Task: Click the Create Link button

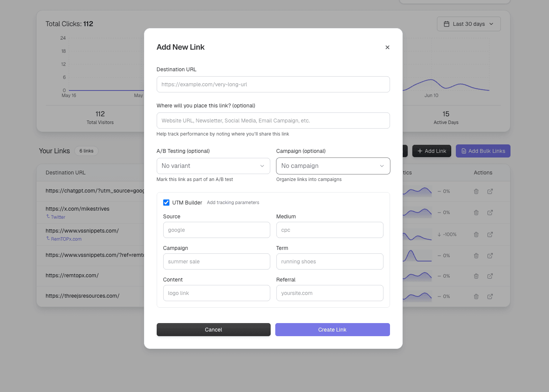Action: tap(332, 330)
